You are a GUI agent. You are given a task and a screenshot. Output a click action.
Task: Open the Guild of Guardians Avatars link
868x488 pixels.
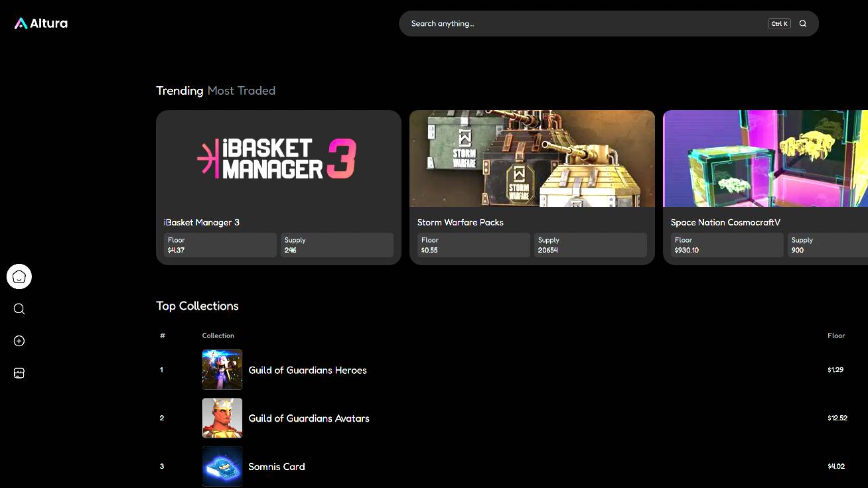(309, 418)
